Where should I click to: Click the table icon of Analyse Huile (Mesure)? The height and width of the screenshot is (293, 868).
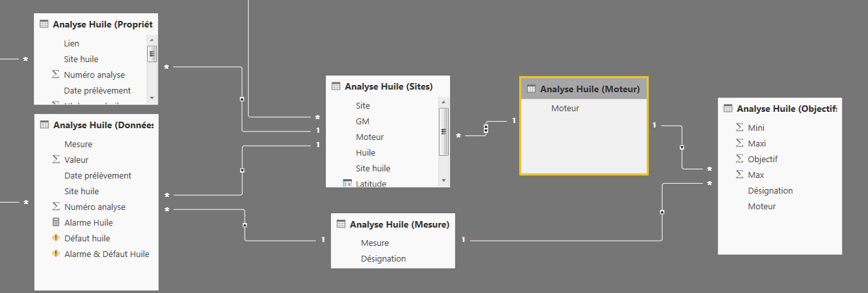coord(341,224)
